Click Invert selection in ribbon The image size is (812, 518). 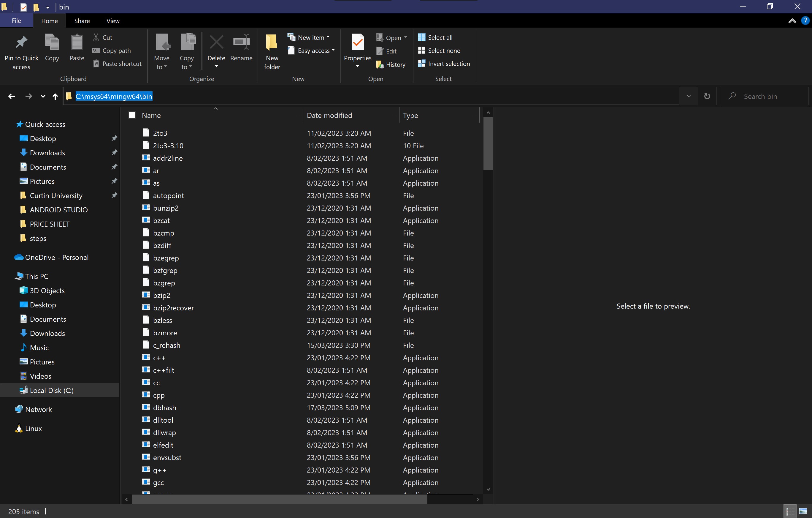point(444,64)
